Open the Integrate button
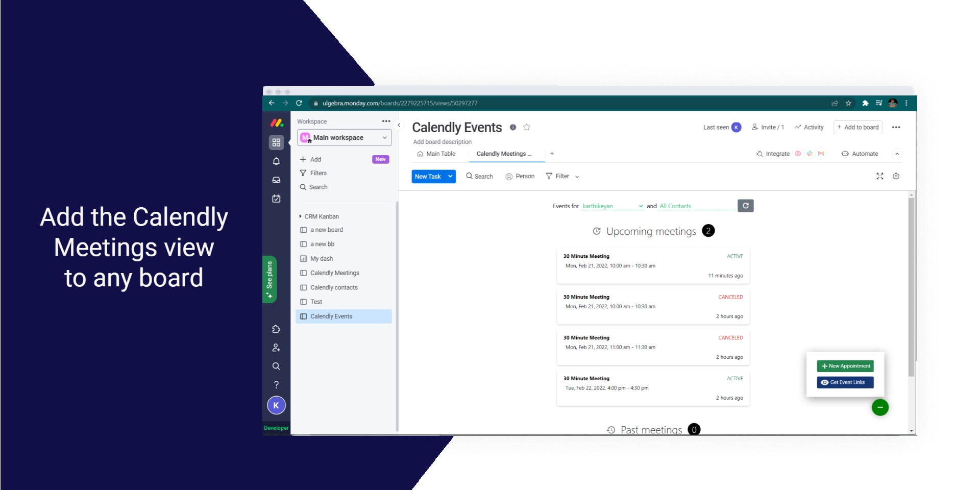Viewport: 980px width, 490px height. (x=773, y=154)
